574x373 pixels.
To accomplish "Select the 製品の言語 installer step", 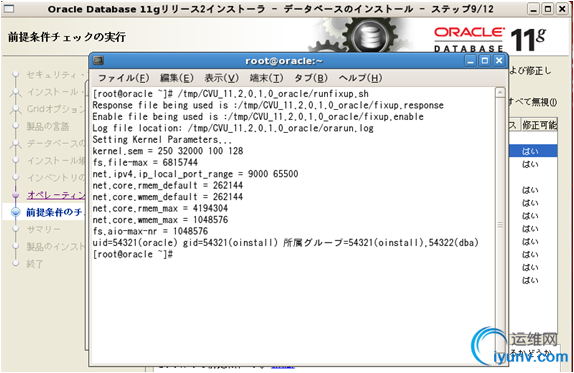I will pos(48,126).
